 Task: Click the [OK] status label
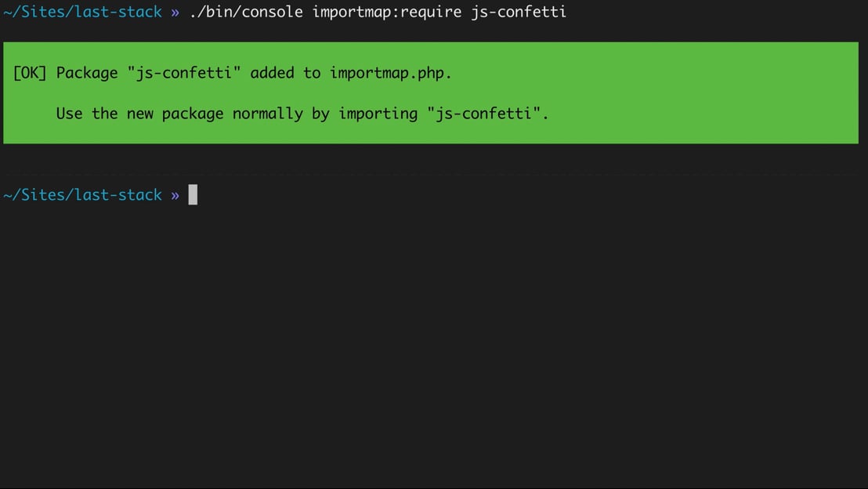(x=30, y=73)
